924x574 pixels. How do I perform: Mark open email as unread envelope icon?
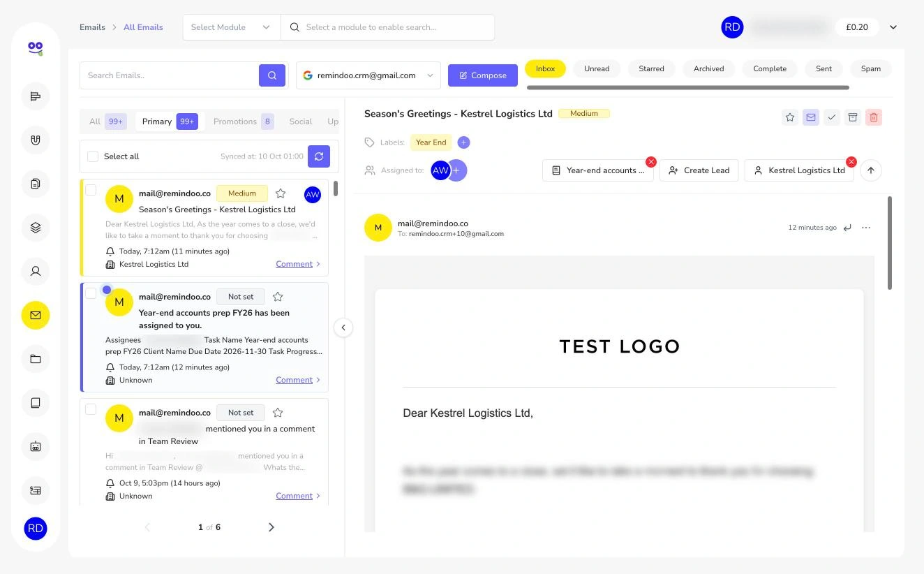tap(811, 117)
